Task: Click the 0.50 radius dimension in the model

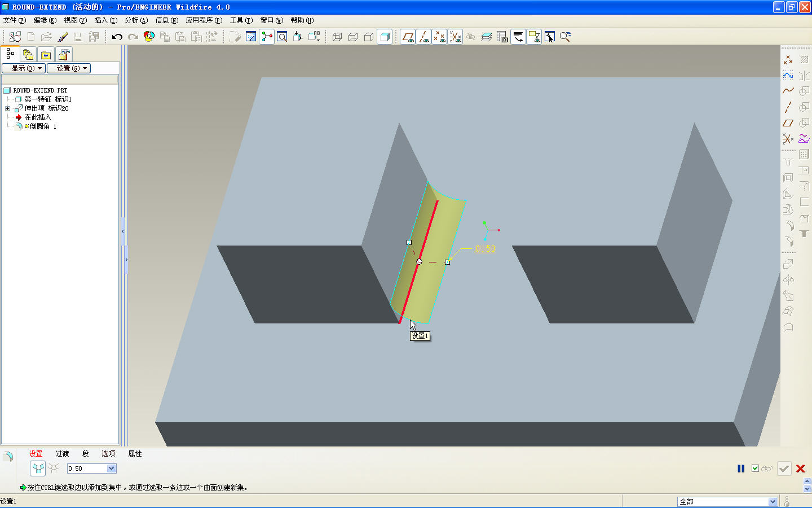Action: 486,249
